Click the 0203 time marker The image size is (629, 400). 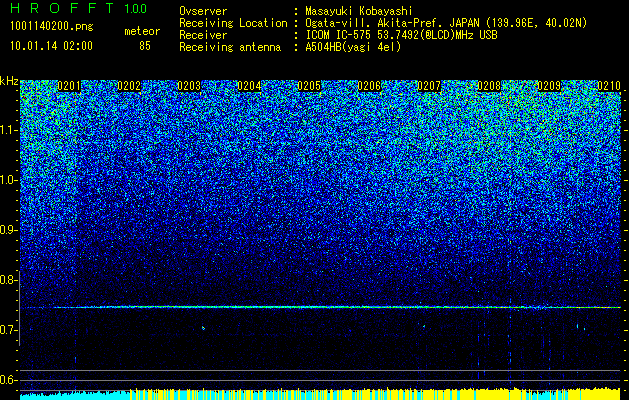tap(189, 86)
